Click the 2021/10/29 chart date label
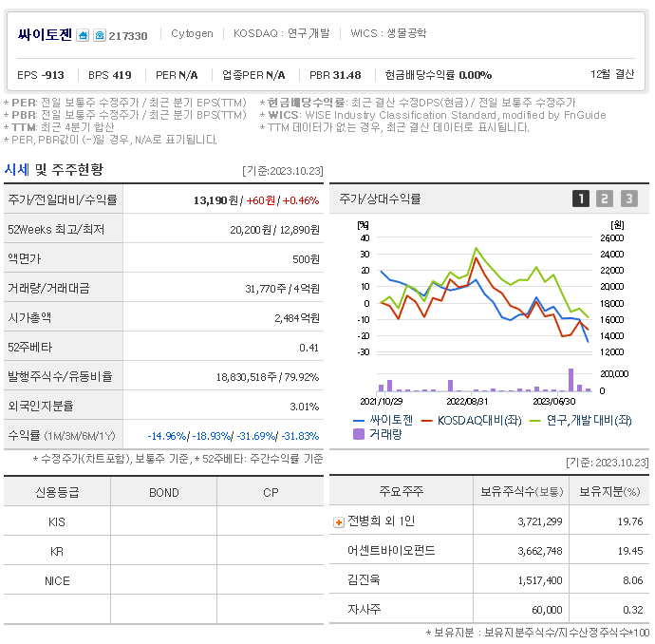 click(x=382, y=402)
